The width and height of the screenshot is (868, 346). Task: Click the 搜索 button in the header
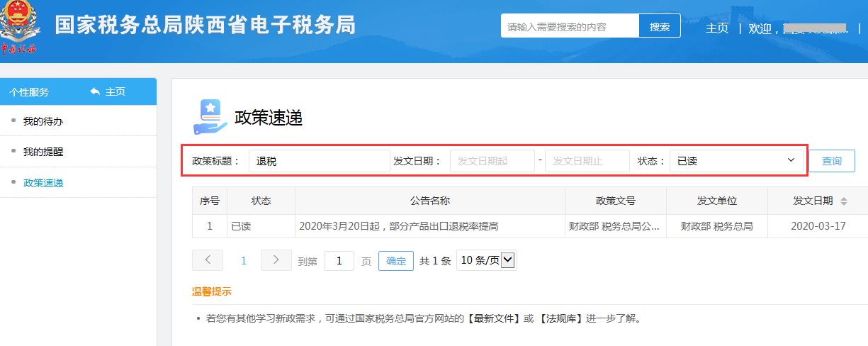click(660, 26)
